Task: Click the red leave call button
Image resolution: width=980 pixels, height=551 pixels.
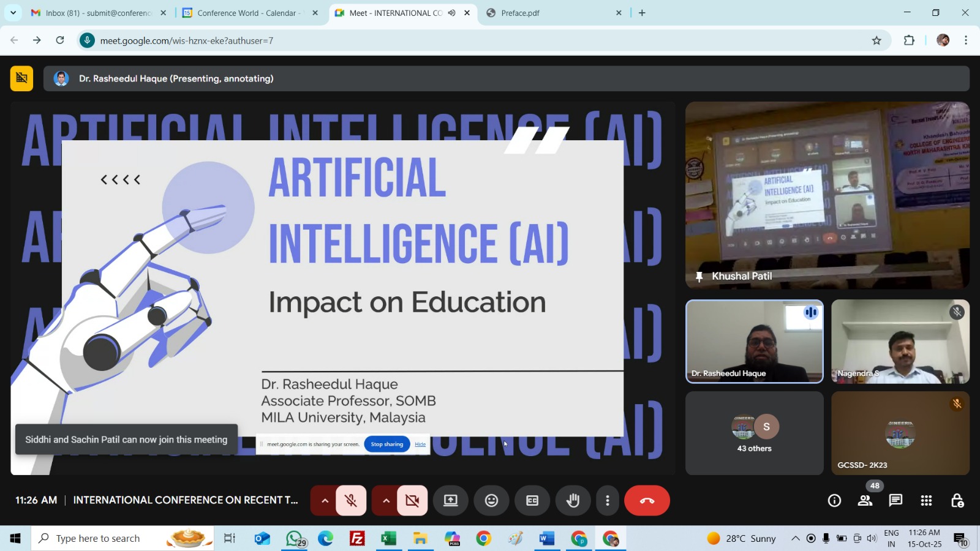Action: pos(647,501)
